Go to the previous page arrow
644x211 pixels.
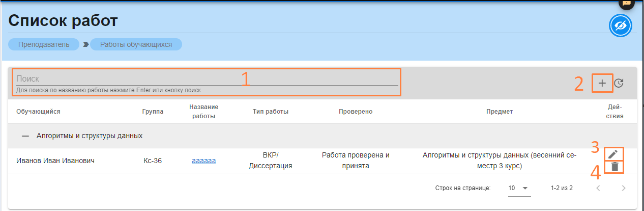(x=598, y=188)
